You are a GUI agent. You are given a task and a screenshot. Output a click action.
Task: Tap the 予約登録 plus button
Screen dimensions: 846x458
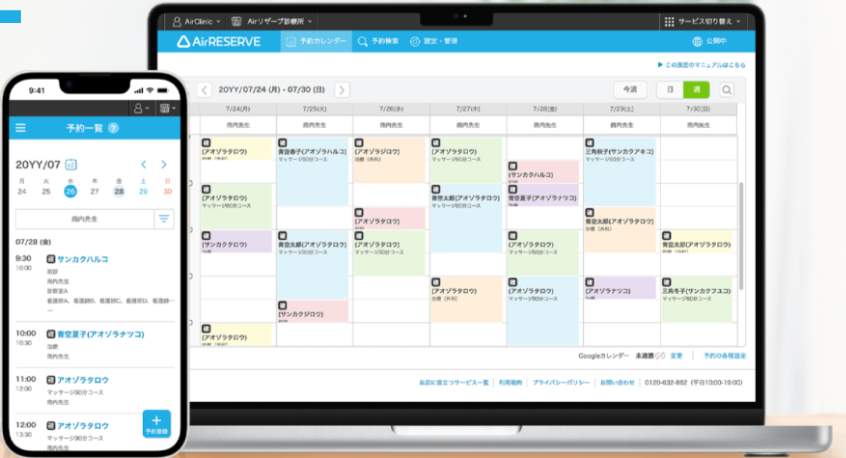156,423
